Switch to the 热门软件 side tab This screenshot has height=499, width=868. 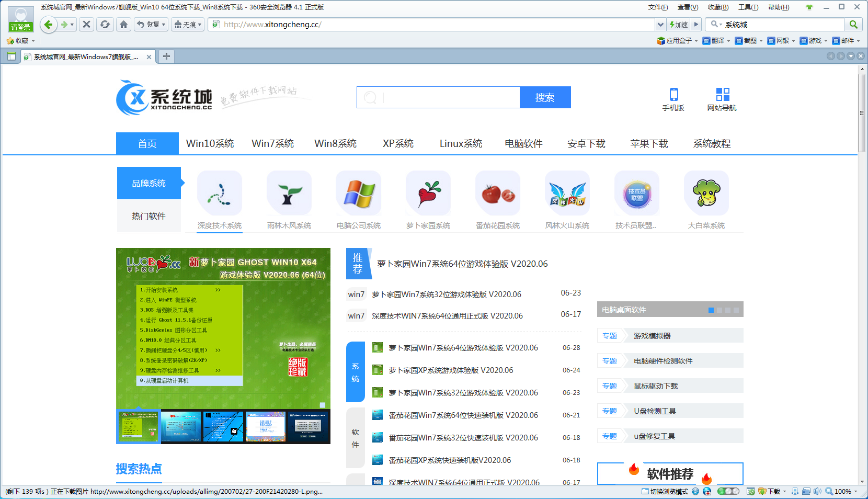click(149, 216)
